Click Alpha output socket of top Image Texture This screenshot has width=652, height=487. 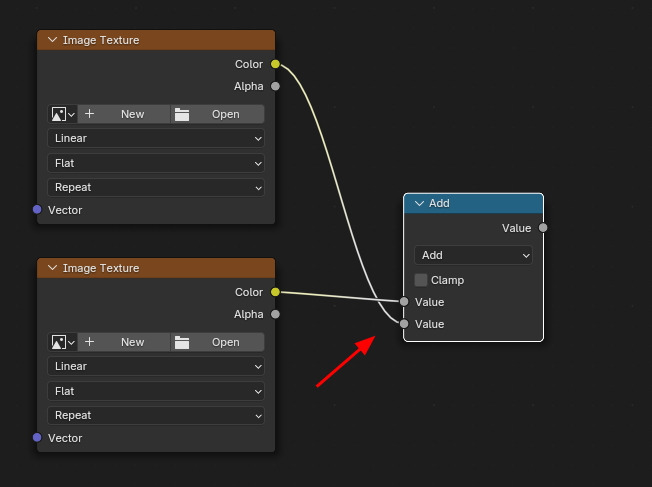(x=275, y=86)
